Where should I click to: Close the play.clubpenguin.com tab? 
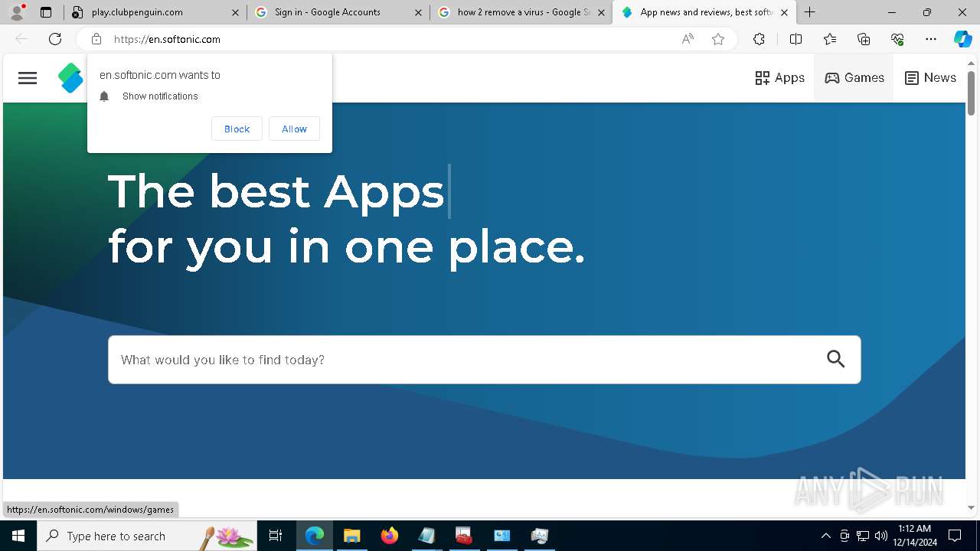click(x=235, y=12)
